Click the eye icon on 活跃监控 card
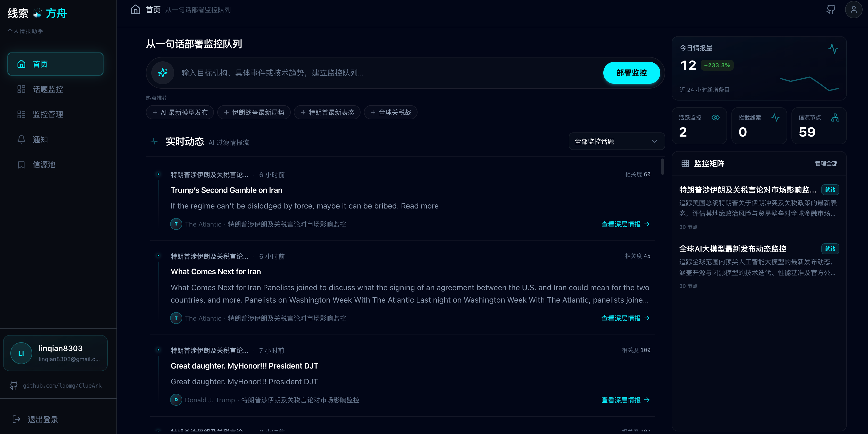The width and height of the screenshot is (868, 434). (x=716, y=118)
